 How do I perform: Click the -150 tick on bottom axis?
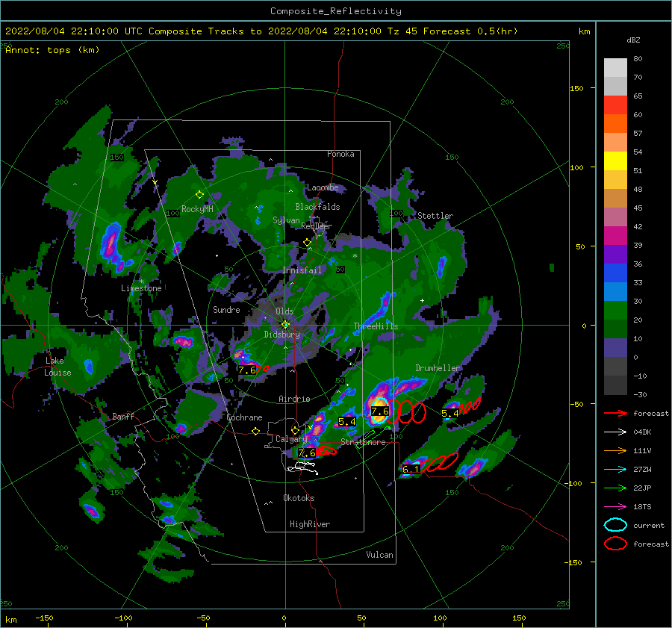pos(44,618)
